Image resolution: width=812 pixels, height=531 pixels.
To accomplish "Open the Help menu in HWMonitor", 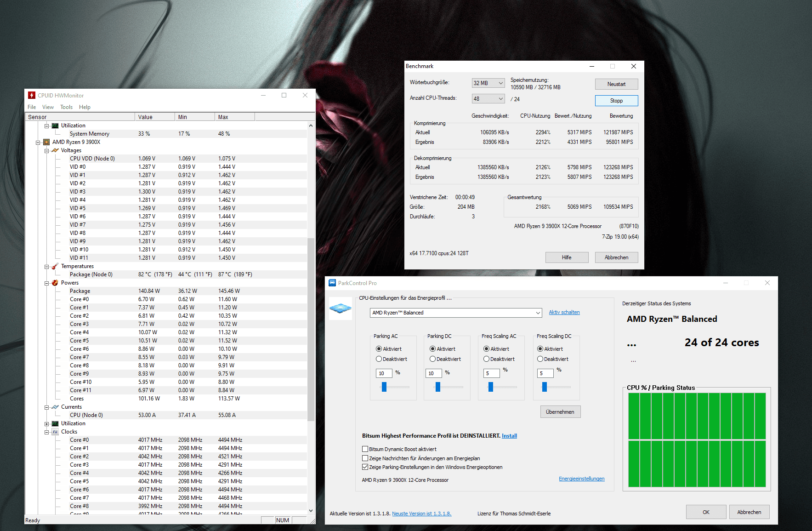I will (x=85, y=107).
